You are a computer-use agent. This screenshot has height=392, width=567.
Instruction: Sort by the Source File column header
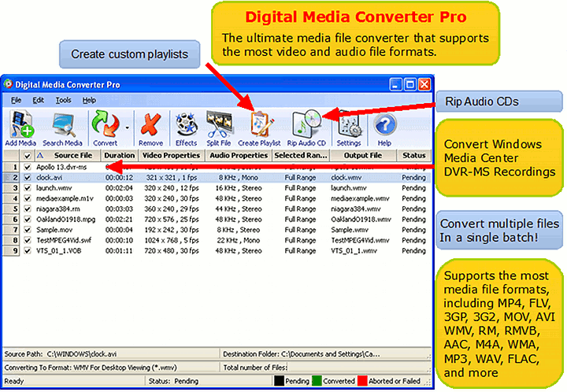coord(67,155)
